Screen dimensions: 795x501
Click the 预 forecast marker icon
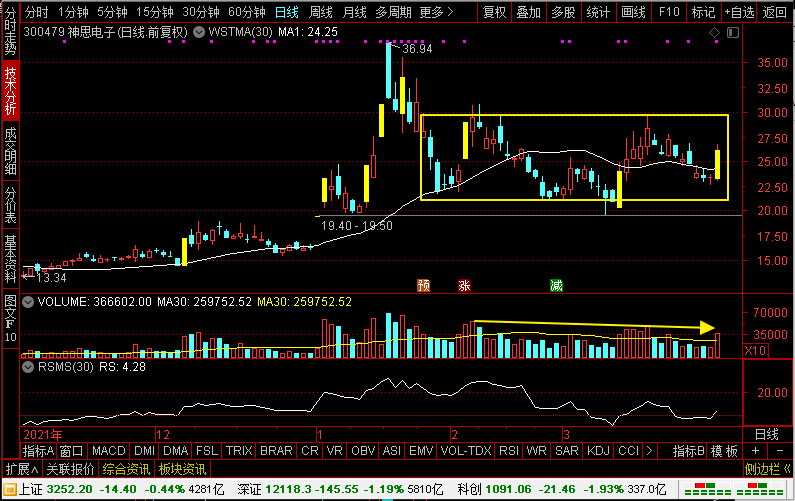424,285
